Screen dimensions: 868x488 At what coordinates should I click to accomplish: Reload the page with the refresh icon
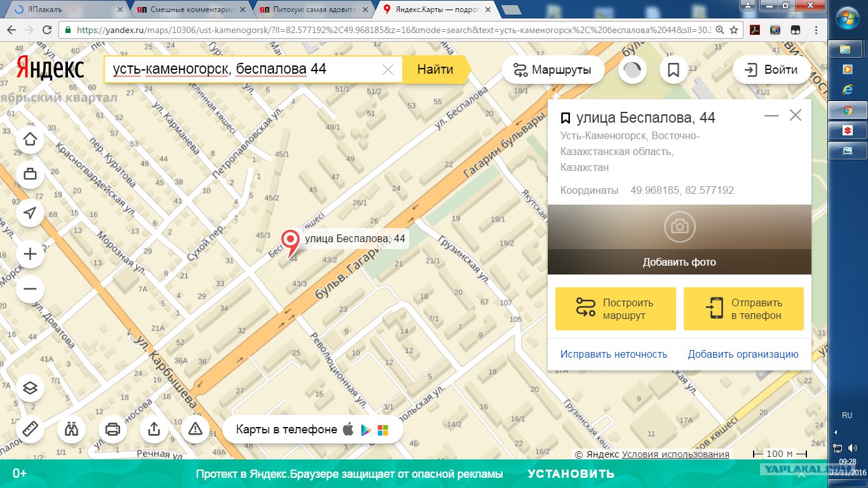click(x=47, y=30)
